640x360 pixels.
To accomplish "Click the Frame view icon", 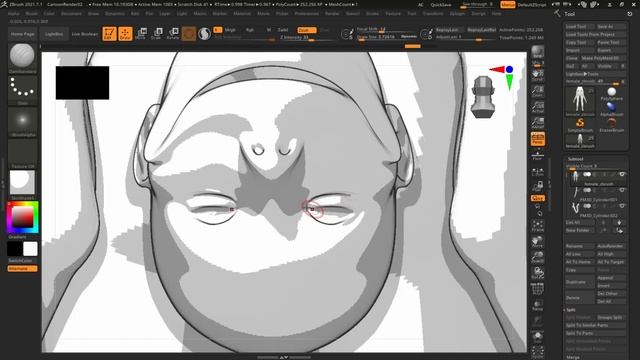I will pos(538,226).
